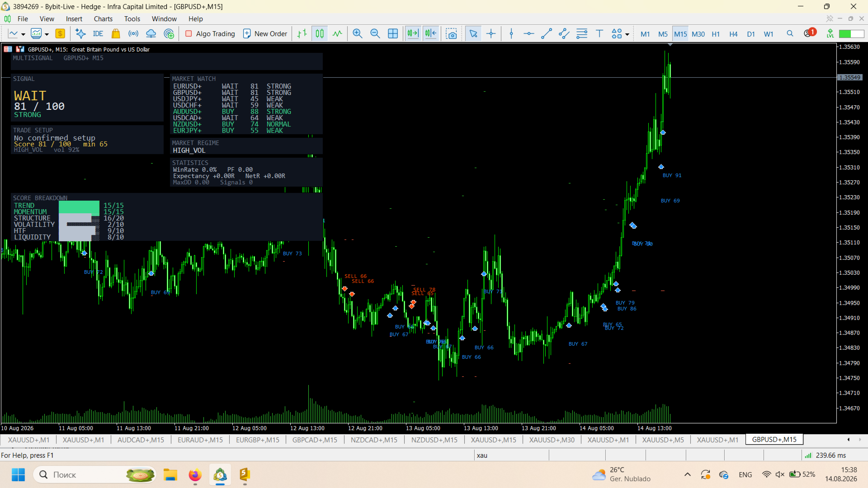Click the copy-trading signal add icon
The width and height of the screenshot is (868, 488).
pos(169,33)
